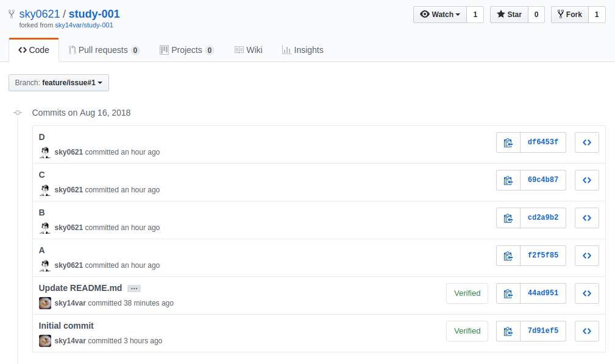Open the Projects tab

coord(187,50)
